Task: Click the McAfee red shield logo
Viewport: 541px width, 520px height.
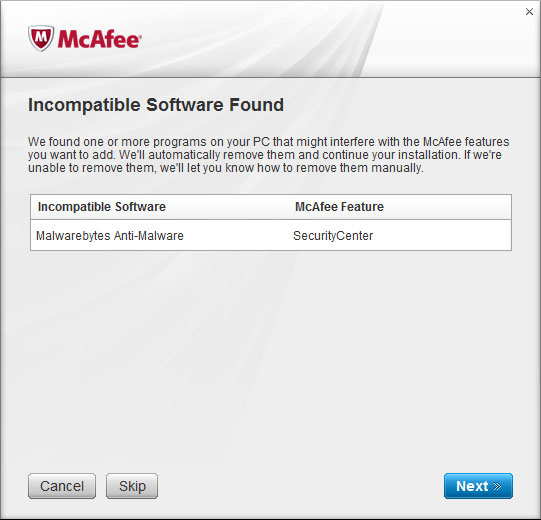Action: [x=41, y=38]
